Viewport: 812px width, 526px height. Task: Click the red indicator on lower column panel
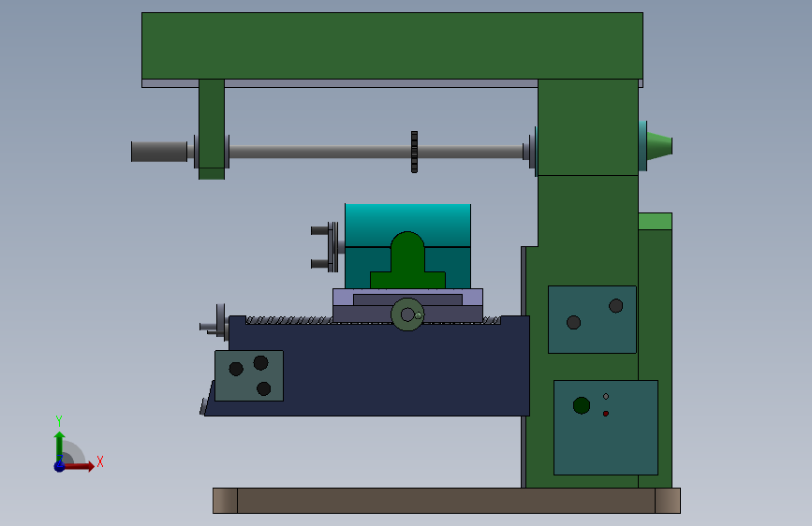pyautogui.click(x=605, y=414)
